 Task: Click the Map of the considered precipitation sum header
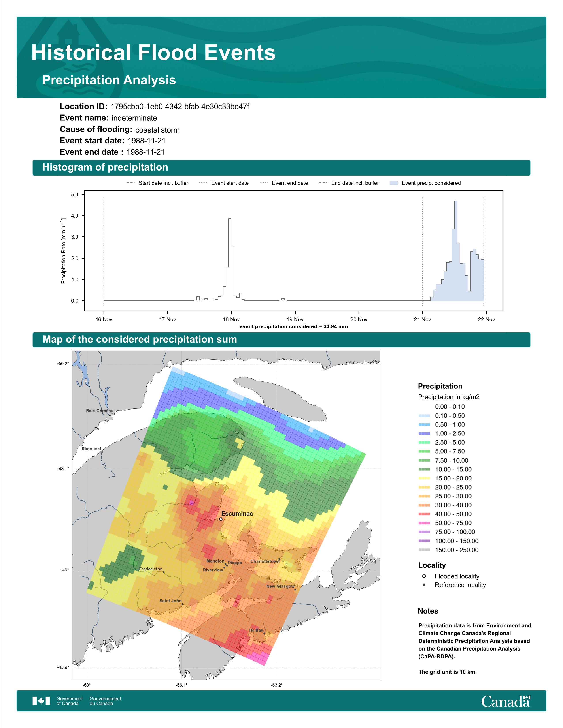pos(140,339)
